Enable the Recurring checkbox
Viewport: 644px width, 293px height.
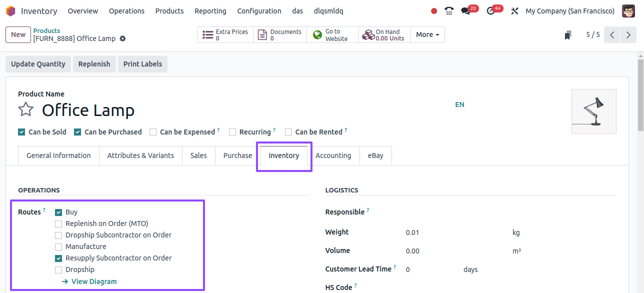tap(232, 132)
